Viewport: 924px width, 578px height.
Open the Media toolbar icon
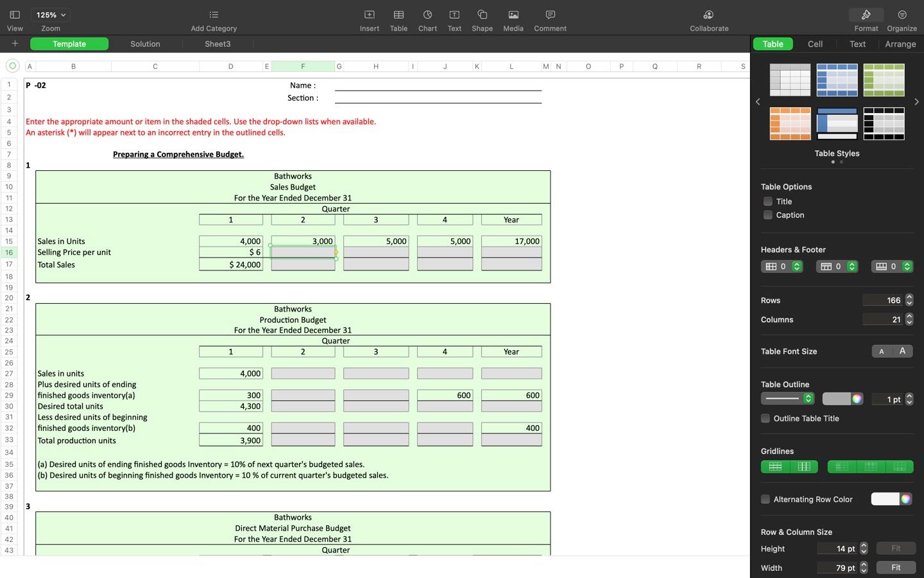[513, 15]
